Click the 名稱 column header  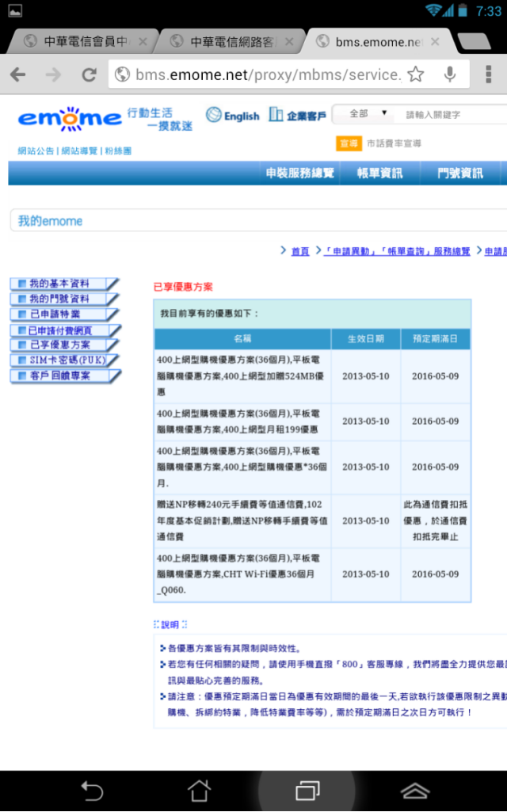(x=242, y=339)
